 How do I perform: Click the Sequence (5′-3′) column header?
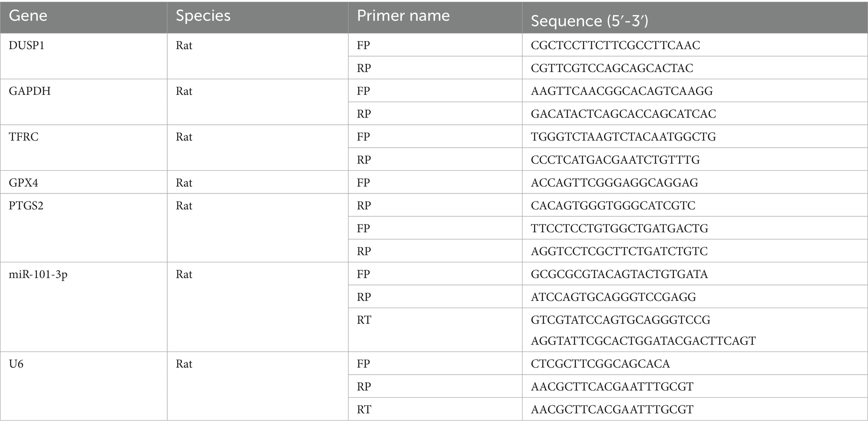tap(695, 17)
